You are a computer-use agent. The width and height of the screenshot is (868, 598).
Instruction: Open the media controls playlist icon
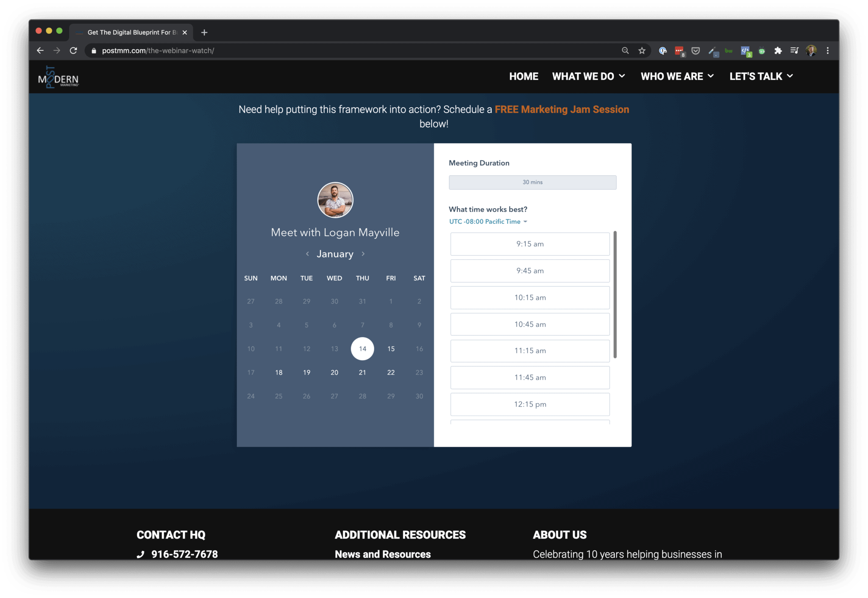point(794,50)
